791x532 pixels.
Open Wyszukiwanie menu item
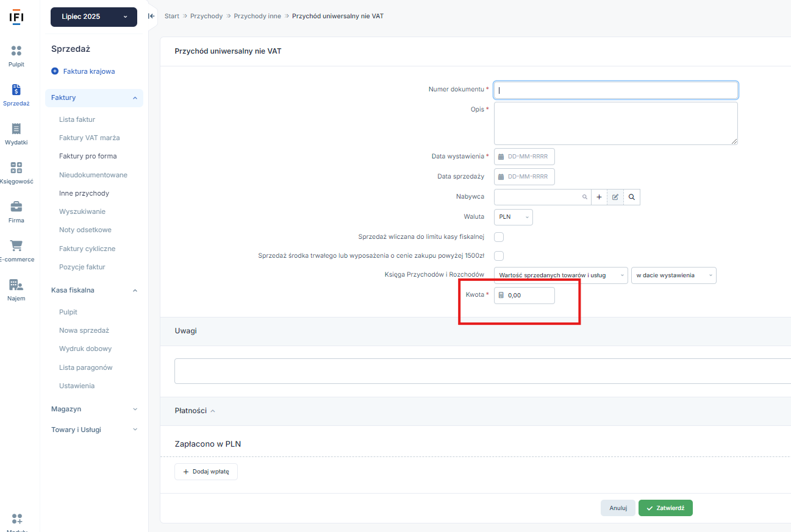(x=82, y=211)
